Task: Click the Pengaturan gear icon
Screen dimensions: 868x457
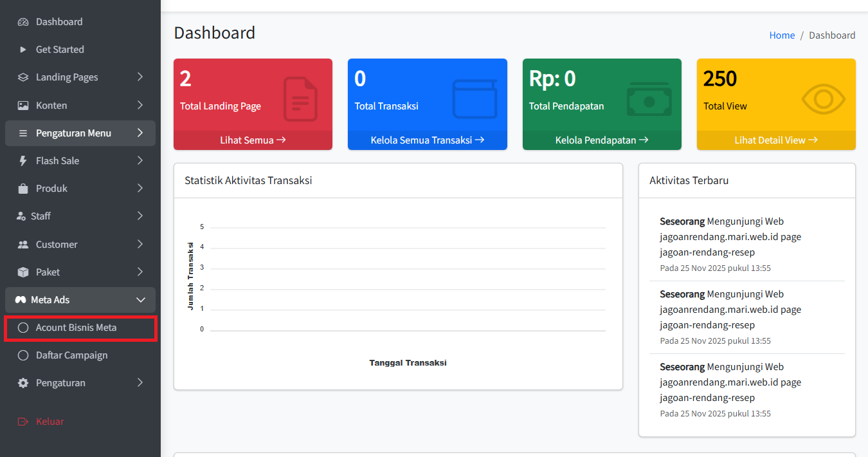Action: [x=23, y=383]
